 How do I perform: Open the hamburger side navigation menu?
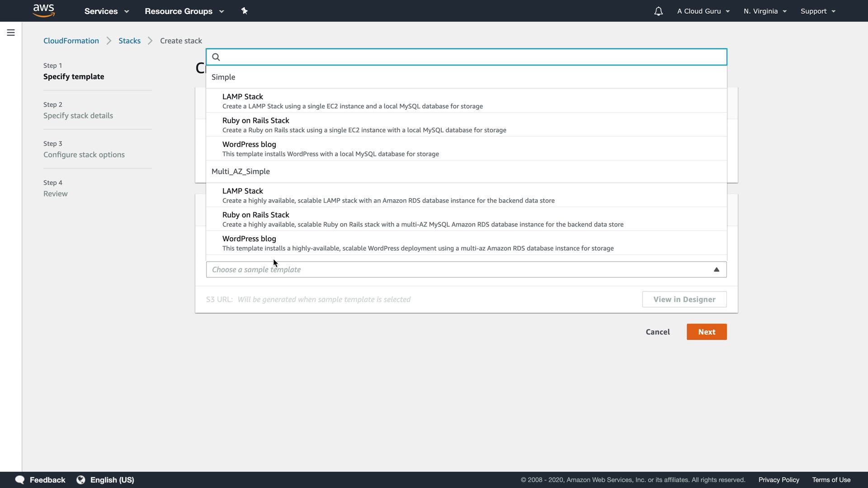[11, 33]
